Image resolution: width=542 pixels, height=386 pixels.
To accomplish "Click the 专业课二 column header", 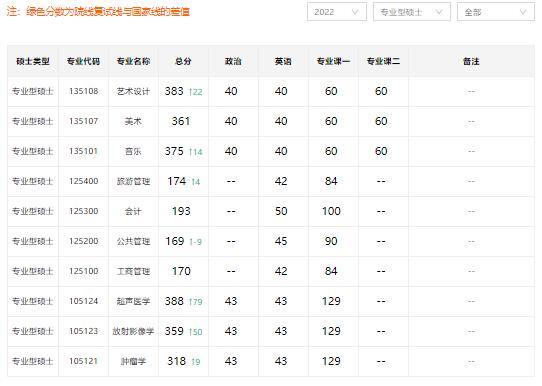I will (x=383, y=62).
